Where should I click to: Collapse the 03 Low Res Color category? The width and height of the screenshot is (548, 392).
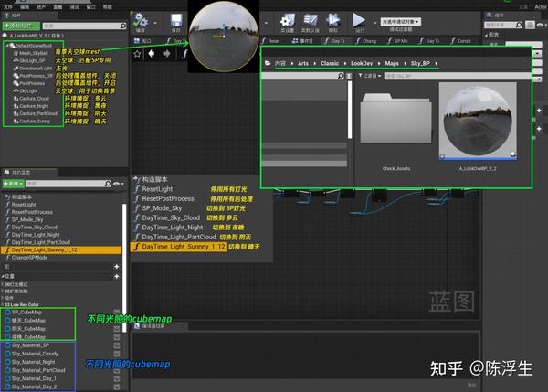pyautogui.click(x=3, y=304)
